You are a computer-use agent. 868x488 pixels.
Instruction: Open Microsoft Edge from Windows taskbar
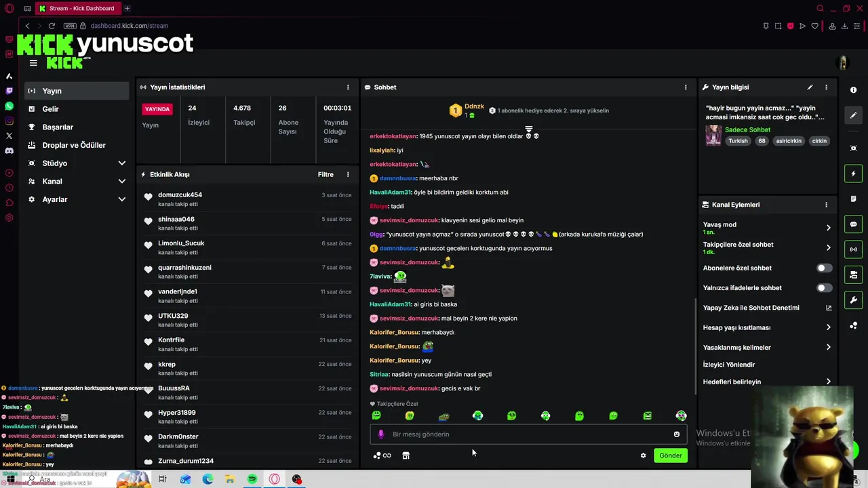(208, 479)
